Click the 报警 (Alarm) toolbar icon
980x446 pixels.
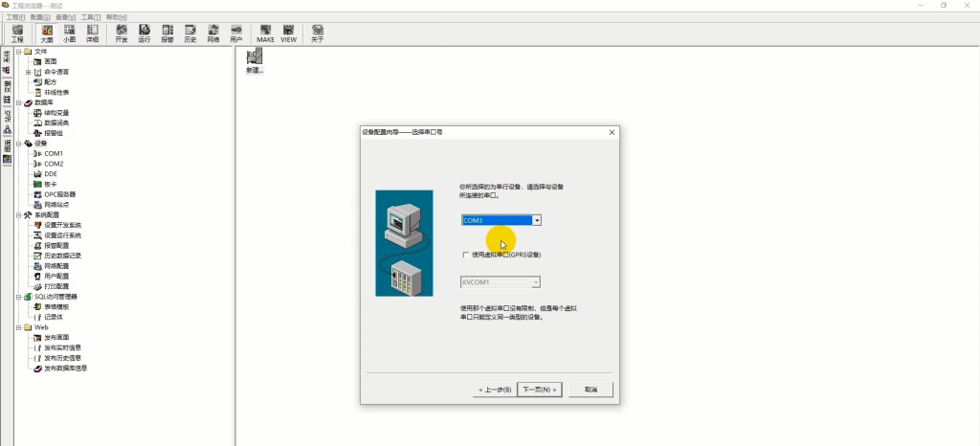point(167,34)
